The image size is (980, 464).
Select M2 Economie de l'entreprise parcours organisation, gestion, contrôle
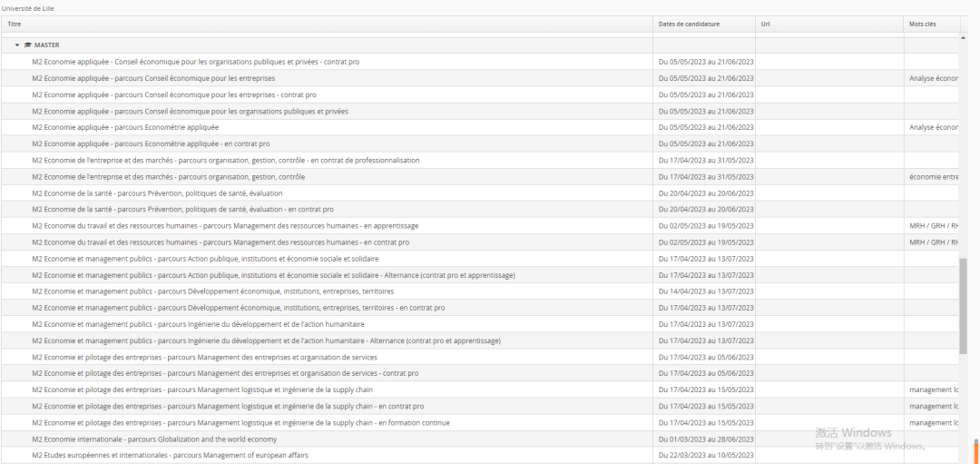169,177
